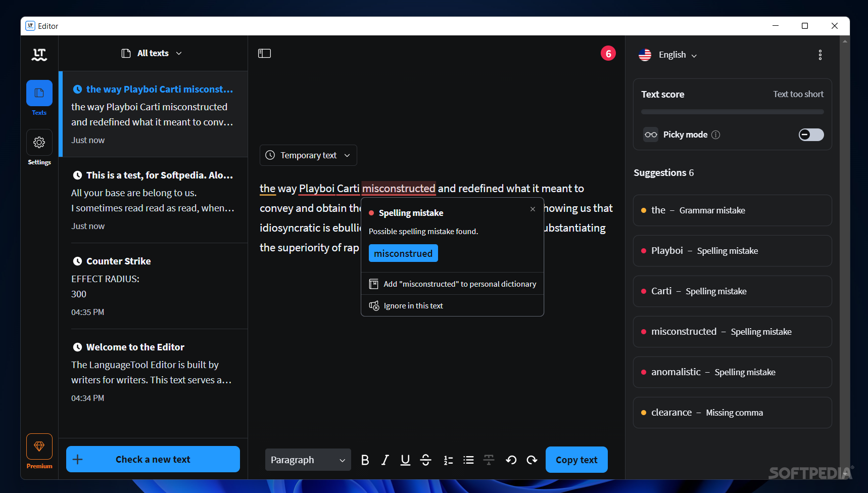Viewport: 868px width, 493px height.
Task: Select 'clearance – Missing comma' suggestion
Action: tap(732, 413)
